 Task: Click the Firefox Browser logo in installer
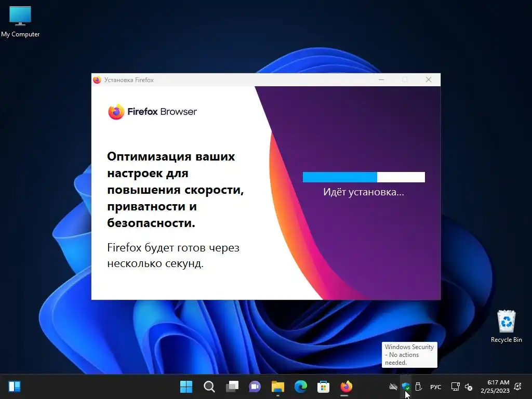[152, 112]
